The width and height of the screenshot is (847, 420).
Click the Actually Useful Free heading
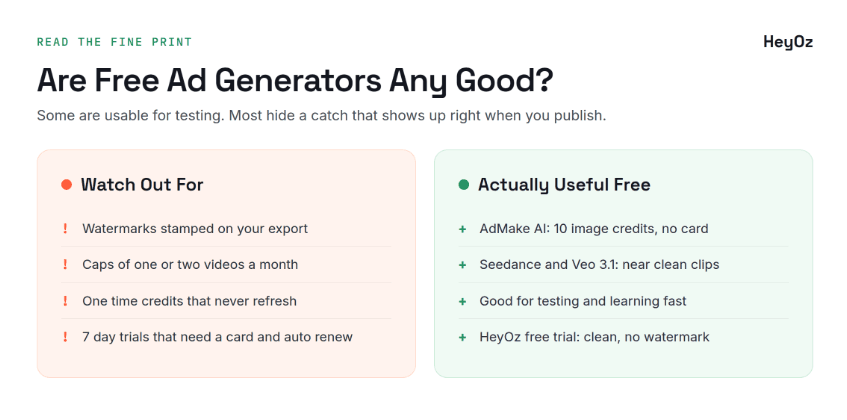pyautogui.click(x=564, y=185)
